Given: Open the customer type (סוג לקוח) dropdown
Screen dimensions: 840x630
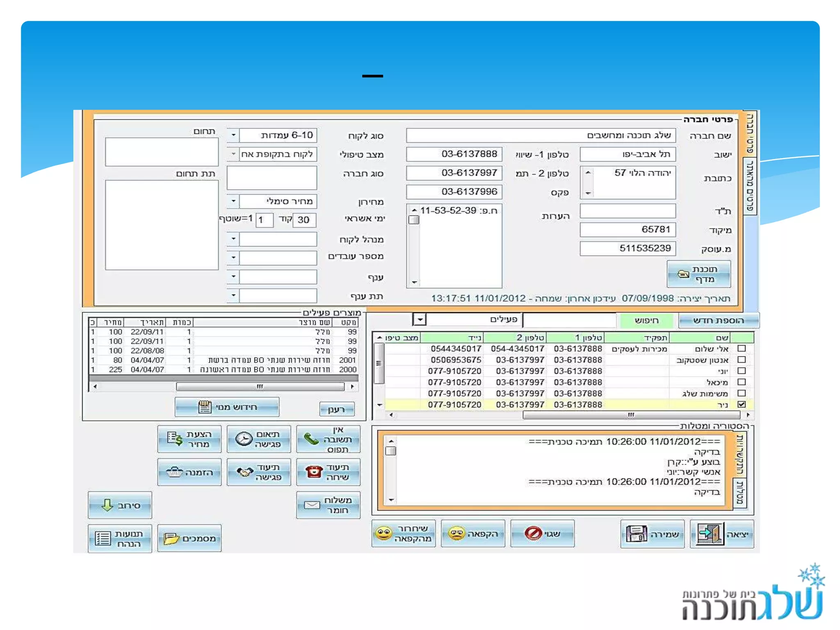Looking at the screenshot, I should coord(233,135).
